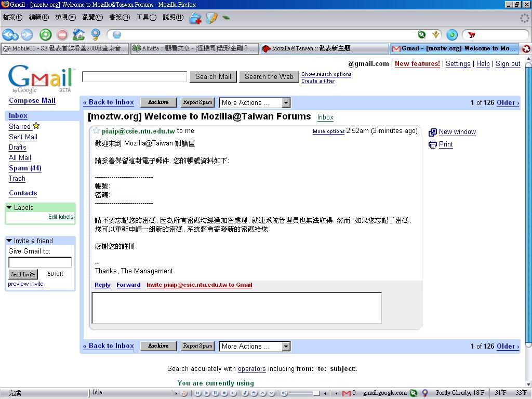The image size is (532, 399).
Task: Click the More options link in message
Action: [328, 131]
